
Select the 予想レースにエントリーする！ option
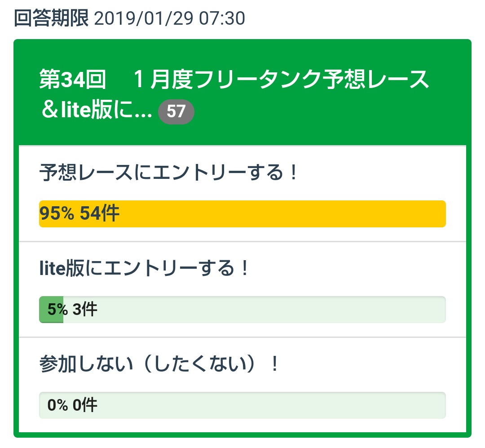point(168,172)
